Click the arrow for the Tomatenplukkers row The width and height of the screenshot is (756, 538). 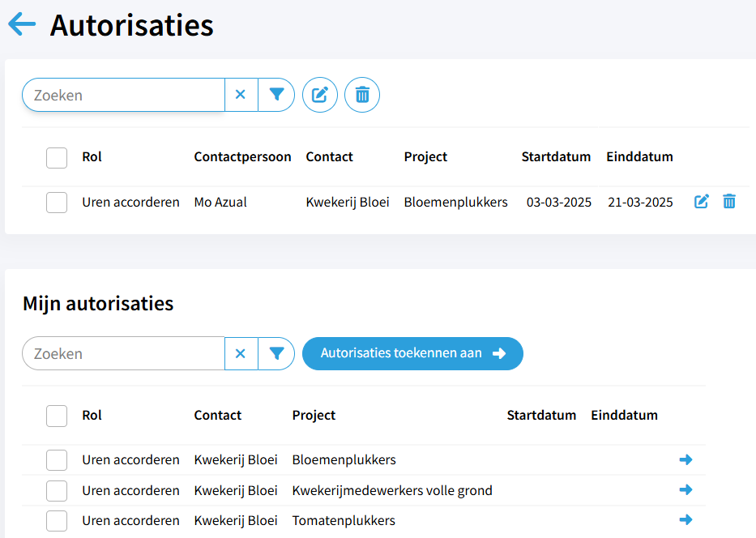pos(686,520)
